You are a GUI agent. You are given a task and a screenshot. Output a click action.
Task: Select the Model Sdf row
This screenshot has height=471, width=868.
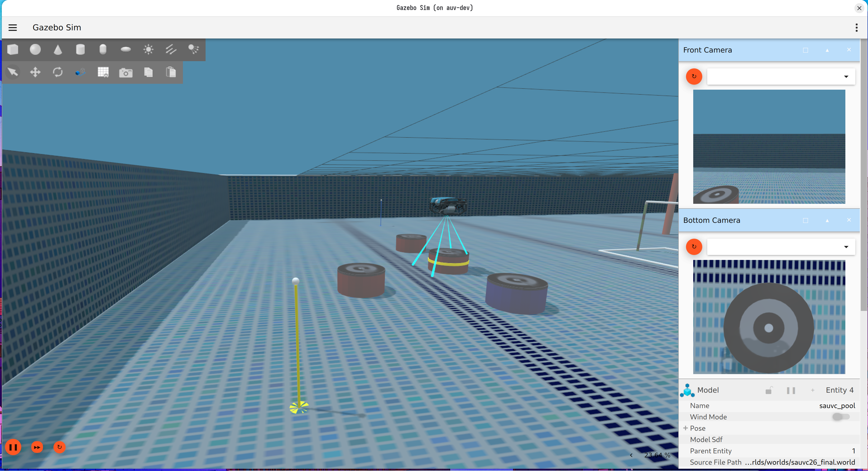coord(769,439)
